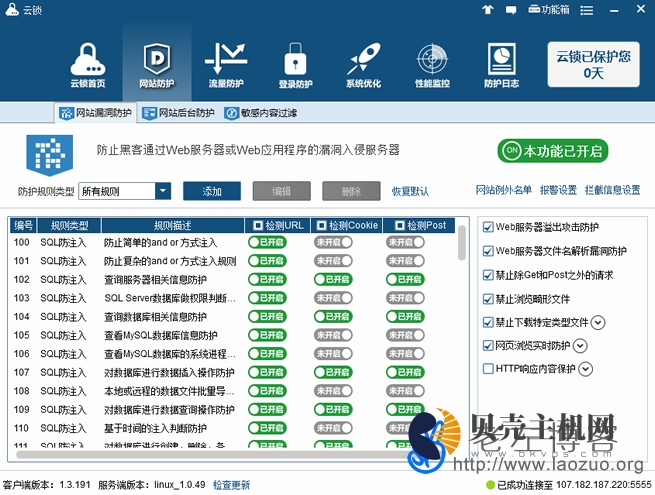Screen dimensions: 655x495
Task: Uncheck 禁止下载特定类型文件 checkbox
Action: [x=487, y=322]
